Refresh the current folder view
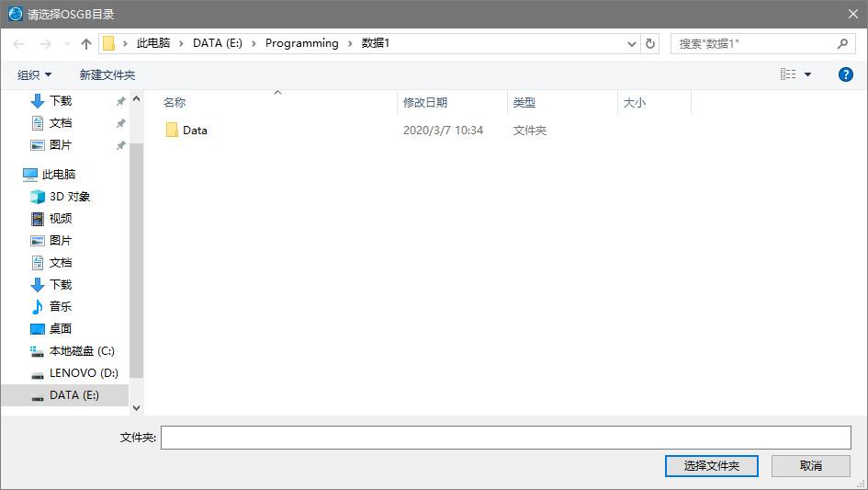The width and height of the screenshot is (868, 490). (650, 44)
